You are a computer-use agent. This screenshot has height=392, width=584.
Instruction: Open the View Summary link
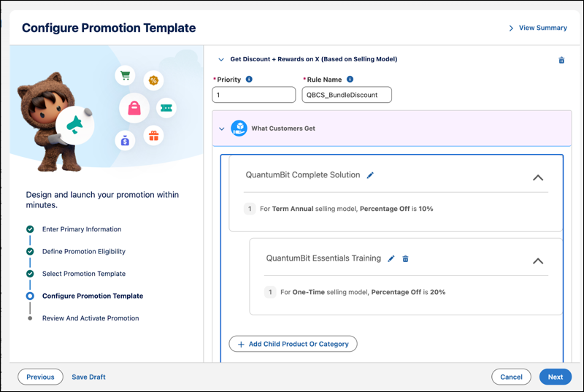tap(543, 28)
